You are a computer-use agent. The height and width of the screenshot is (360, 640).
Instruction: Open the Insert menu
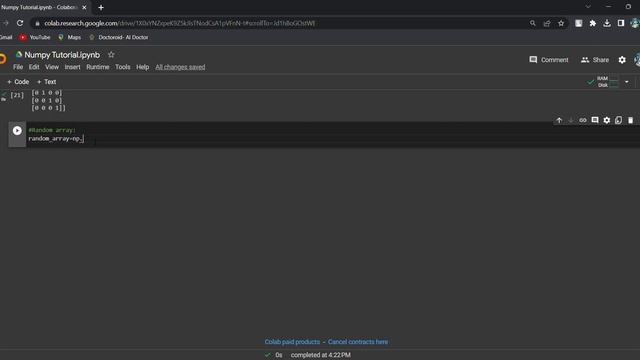(x=72, y=67)
